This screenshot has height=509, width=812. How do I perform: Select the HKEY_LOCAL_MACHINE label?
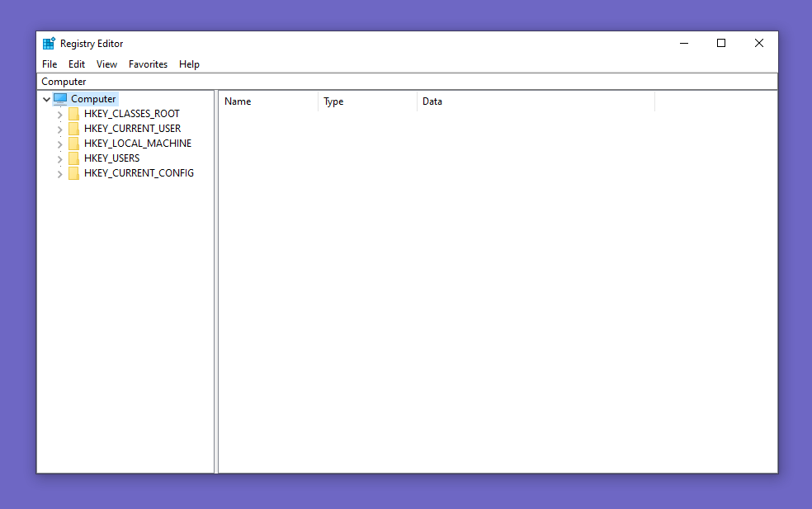pyautogui.click(x=138, y=144)
